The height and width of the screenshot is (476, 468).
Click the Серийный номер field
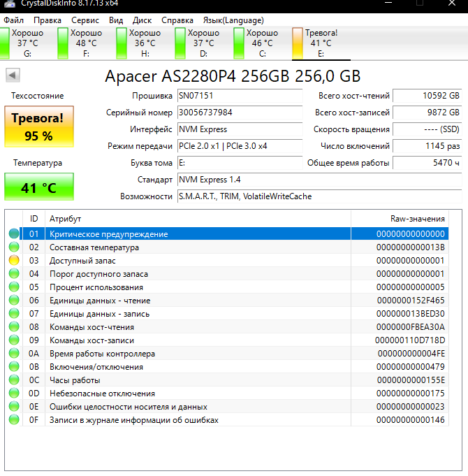click(240, 113)
